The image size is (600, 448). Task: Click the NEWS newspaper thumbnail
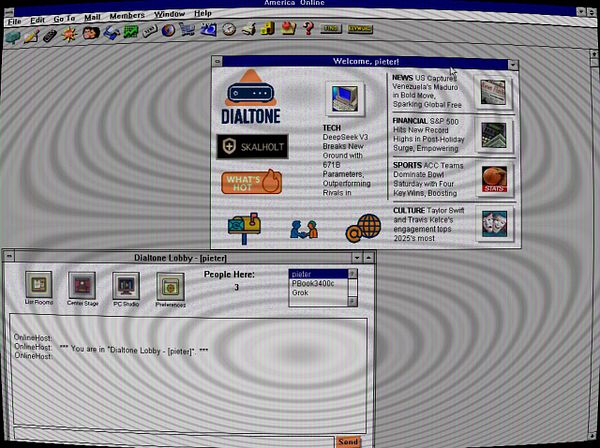[x=493, y=92]
